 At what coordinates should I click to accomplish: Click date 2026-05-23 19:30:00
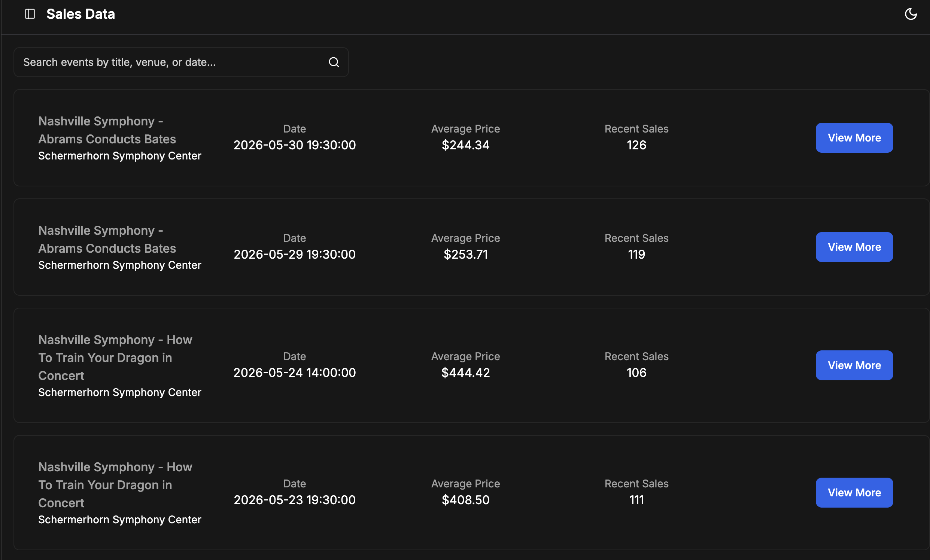[294, 500]
